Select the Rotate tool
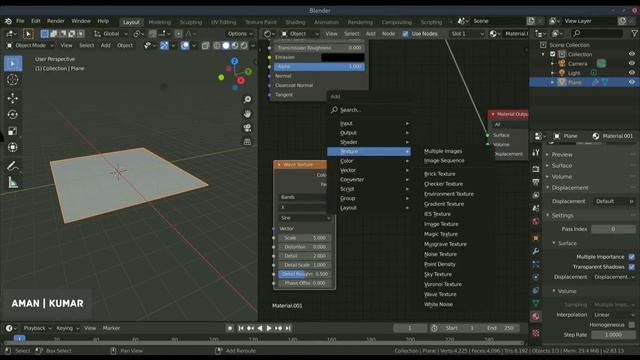Viewport: 640px width, 360px height. pos(13,115)
